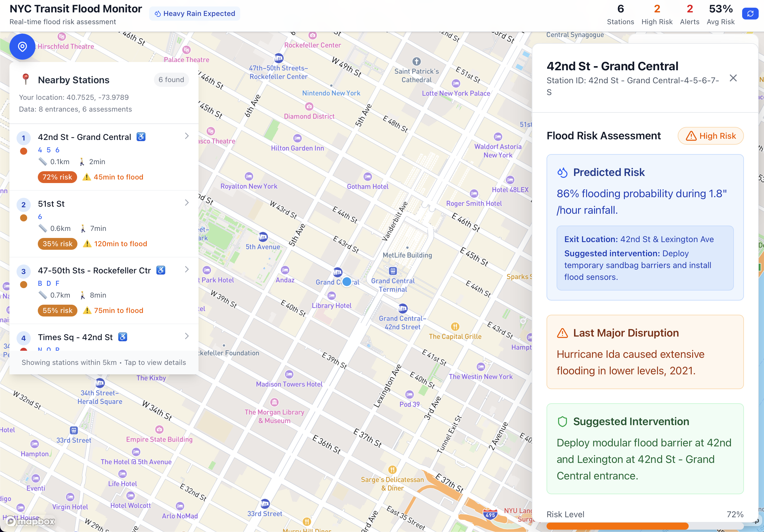Click the blue current-location dot on map
764x532 pixels.
tap(347, 282)
